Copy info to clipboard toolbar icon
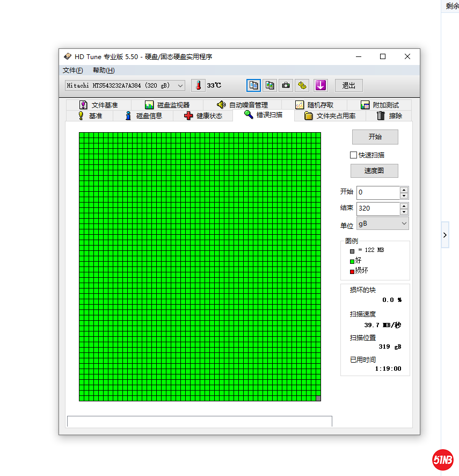The width and height of the screenshot is (459, 476). point(253,85)
